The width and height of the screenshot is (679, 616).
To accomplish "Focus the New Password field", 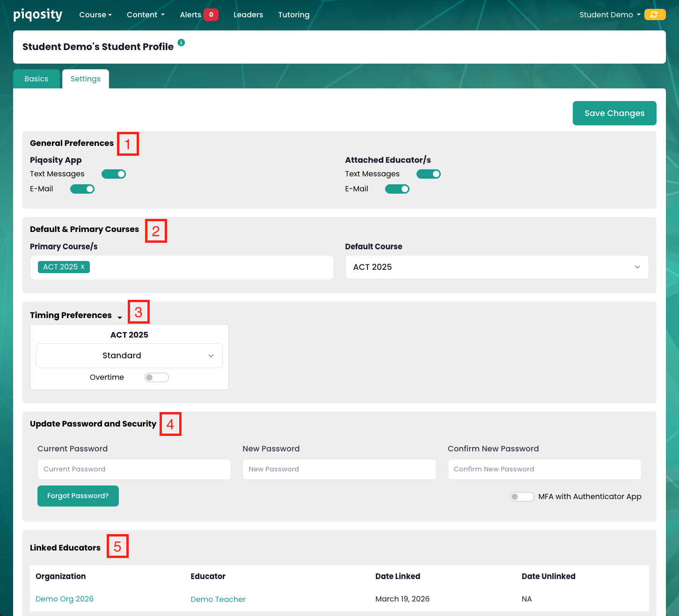I will [x=339, y=469].
